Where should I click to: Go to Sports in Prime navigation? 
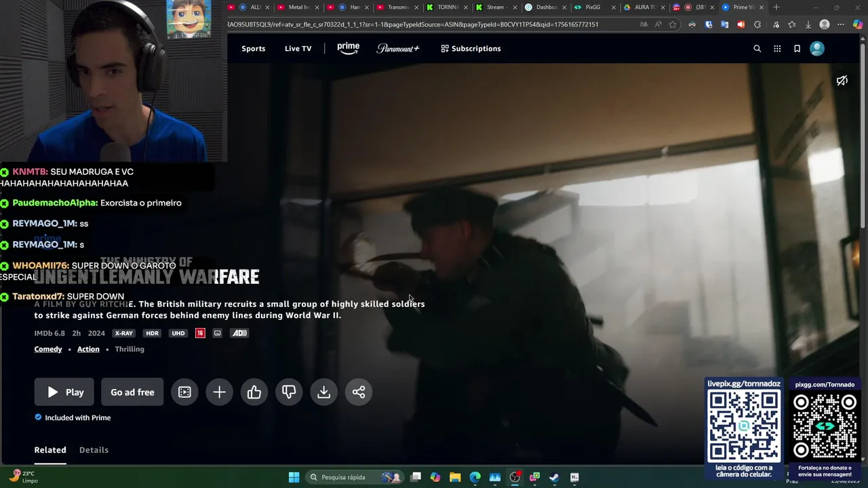pos(254,49)
